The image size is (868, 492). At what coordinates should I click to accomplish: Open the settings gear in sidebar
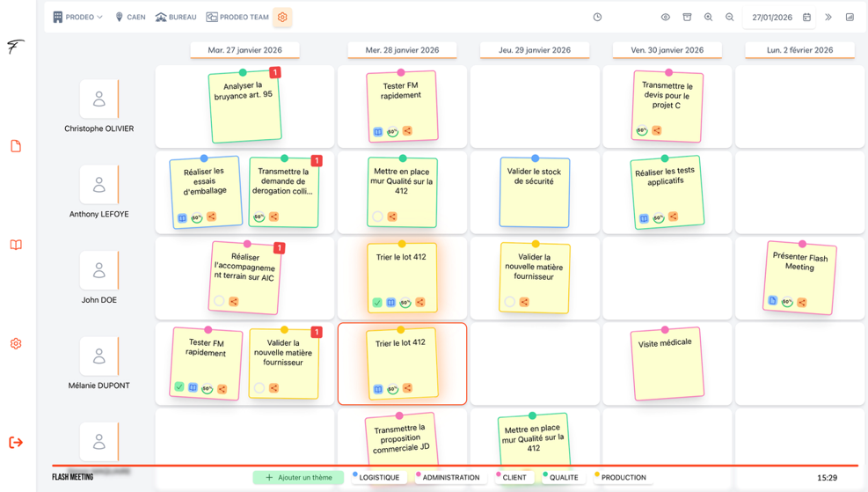16,343
